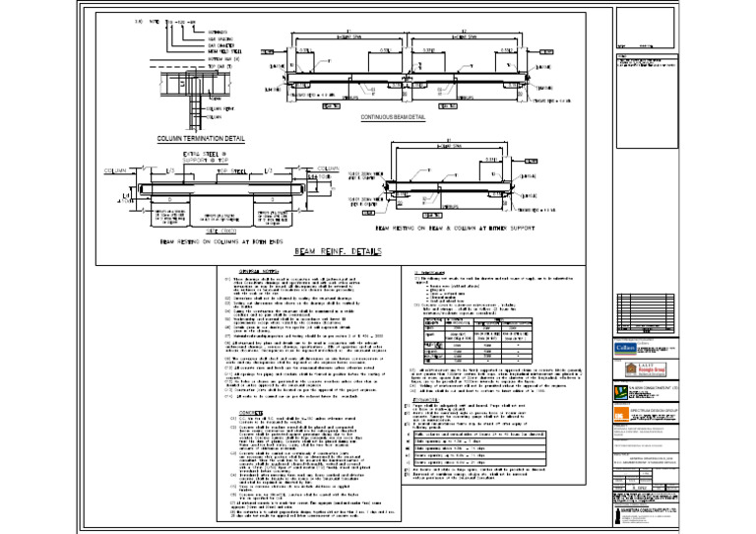Click "BEAM RESTING ON BEAM & COLUMN" caption
This screenshot has width=756, height=534.
click(455, 229)
